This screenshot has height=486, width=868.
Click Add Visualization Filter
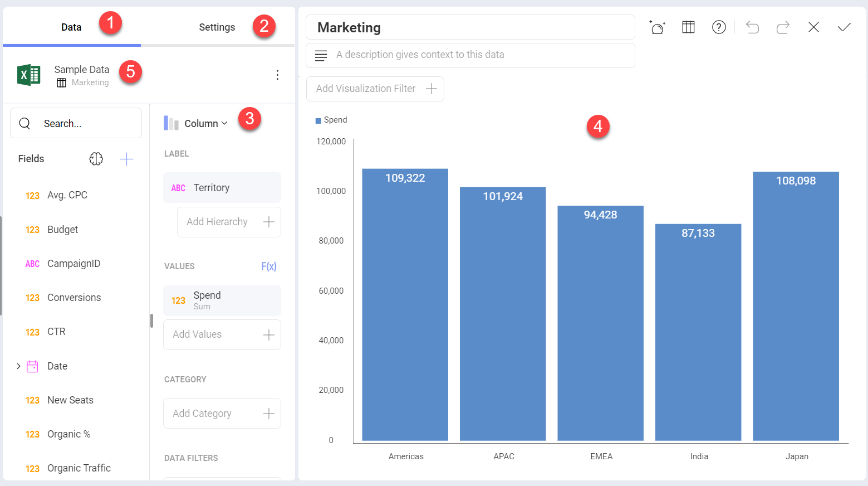[x=374, y=89]
